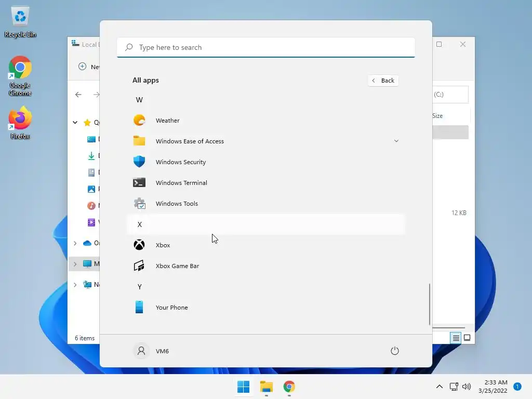532x399 pixels.
Task: Open the VM6 user account menu
Action: click(151, 351)
